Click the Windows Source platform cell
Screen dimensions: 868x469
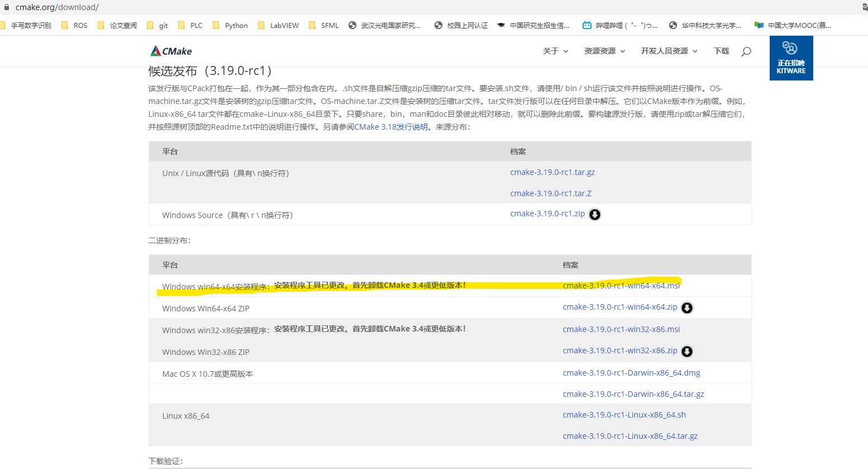(227, 215)
